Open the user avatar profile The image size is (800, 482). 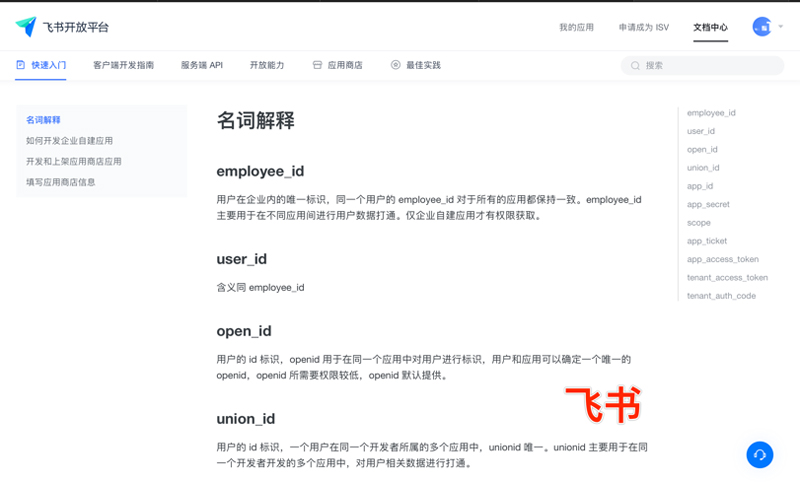[762, 27]
